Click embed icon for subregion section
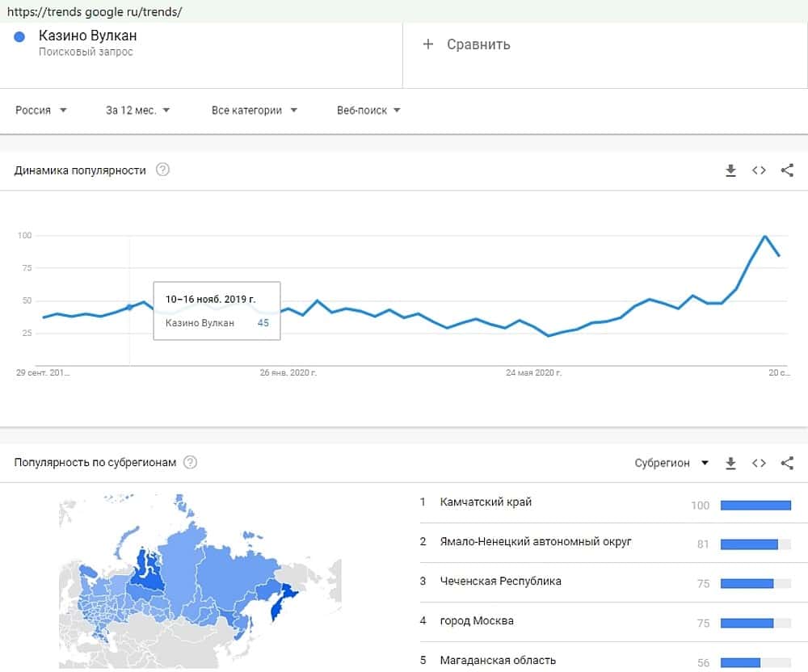 tap(759, 463)
